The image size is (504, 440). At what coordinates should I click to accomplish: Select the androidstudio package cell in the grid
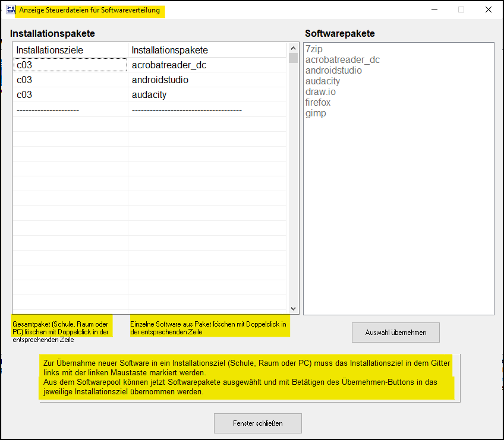click(x=207, y=80)
